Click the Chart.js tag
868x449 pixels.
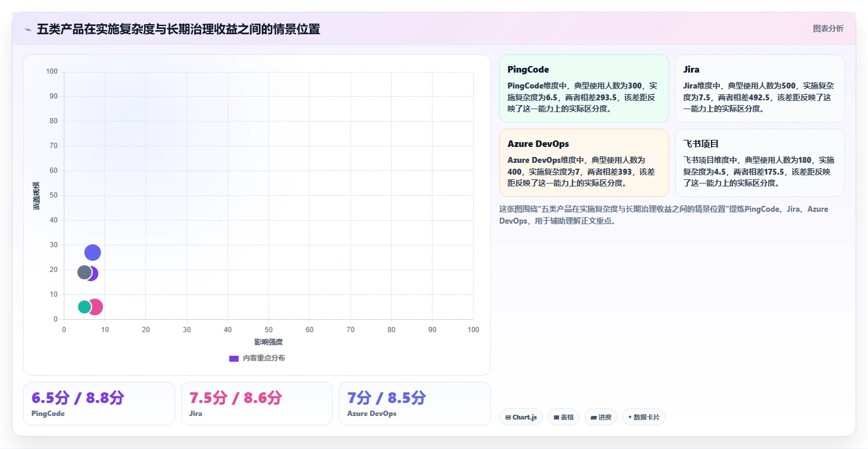[x=521, y=417]
